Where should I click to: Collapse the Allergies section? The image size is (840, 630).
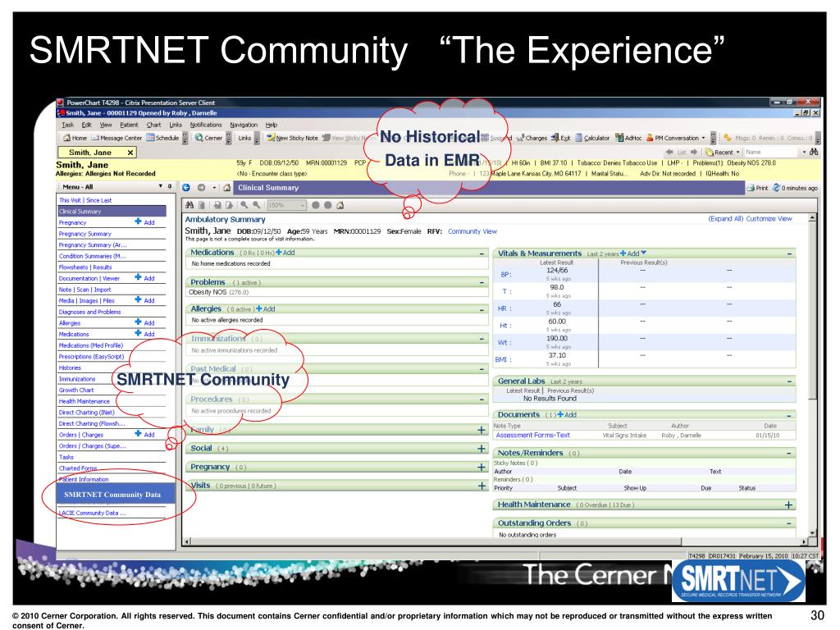pyautogui.click(x=482, y=309)
